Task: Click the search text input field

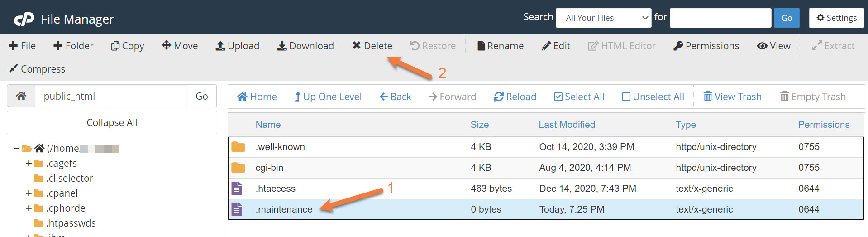Action: [720, 18]
